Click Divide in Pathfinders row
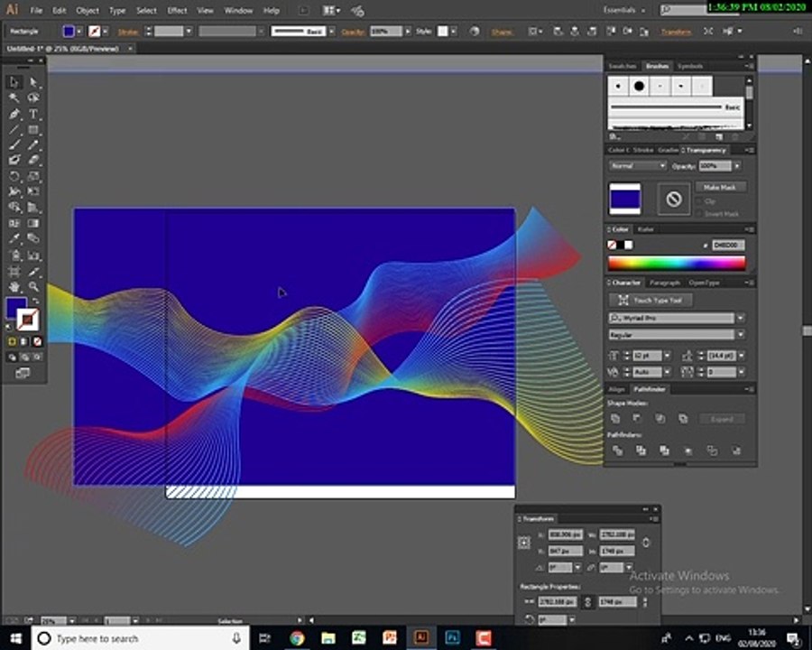Screen dimensions: 812x650 617,450
